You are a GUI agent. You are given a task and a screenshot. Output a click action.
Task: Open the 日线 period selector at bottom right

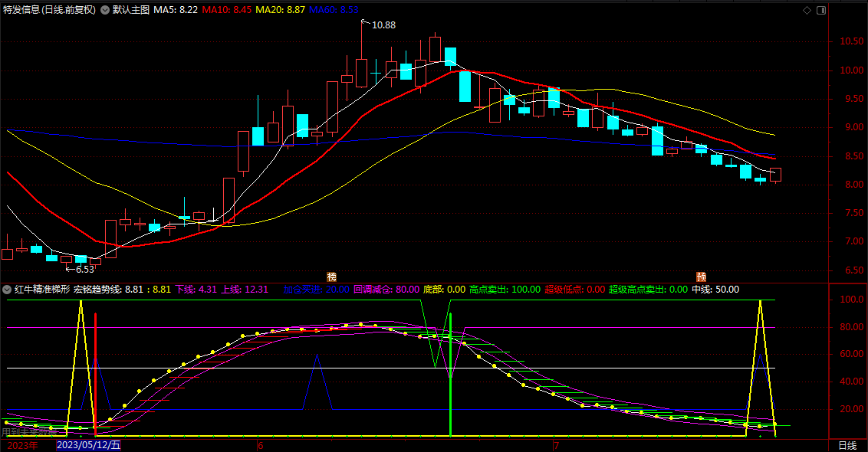(847, 445)
